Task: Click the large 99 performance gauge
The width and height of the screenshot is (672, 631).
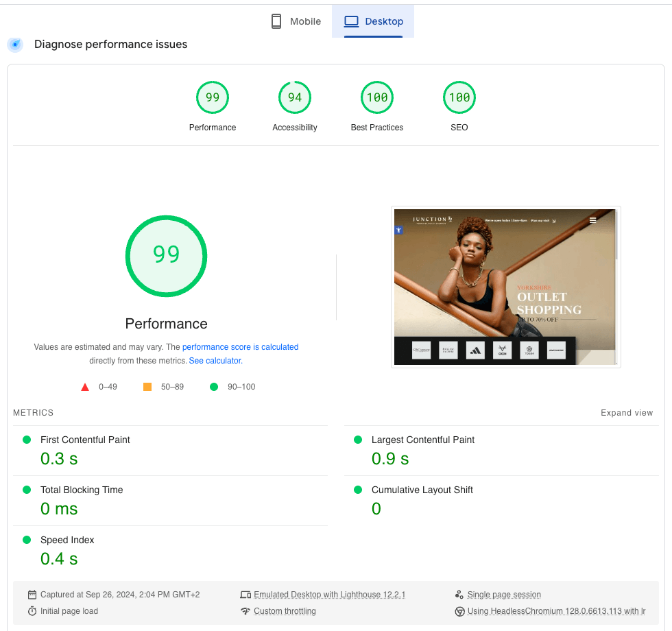Action: click(x=166, y=256)
